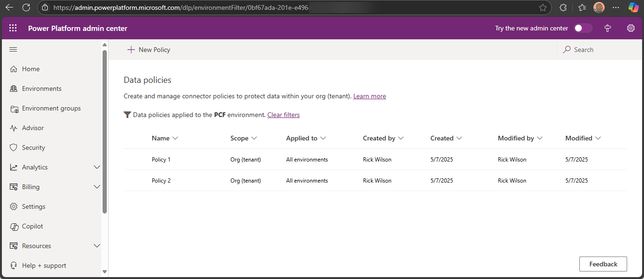
Task: Click Power Platform admin center title
Action: click(78, 28)
